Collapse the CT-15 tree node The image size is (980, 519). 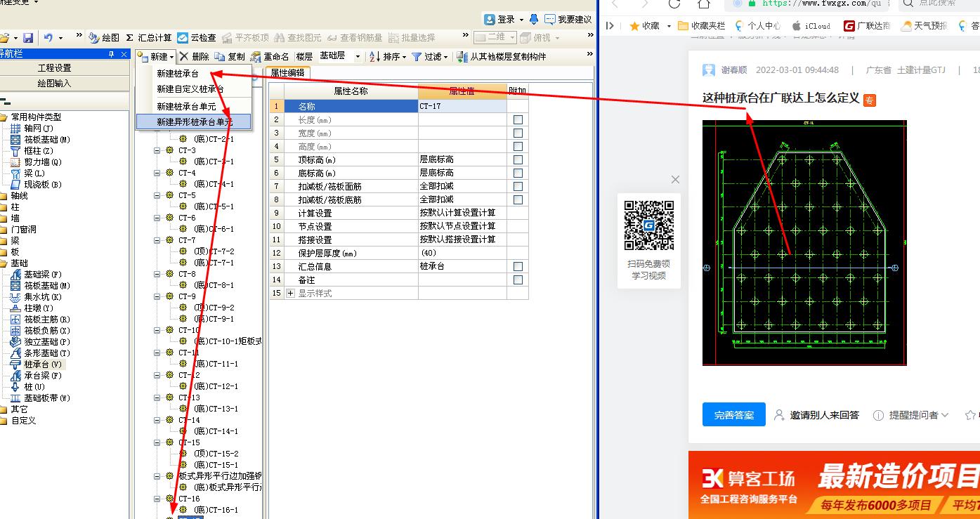click(x=157, y=442)
